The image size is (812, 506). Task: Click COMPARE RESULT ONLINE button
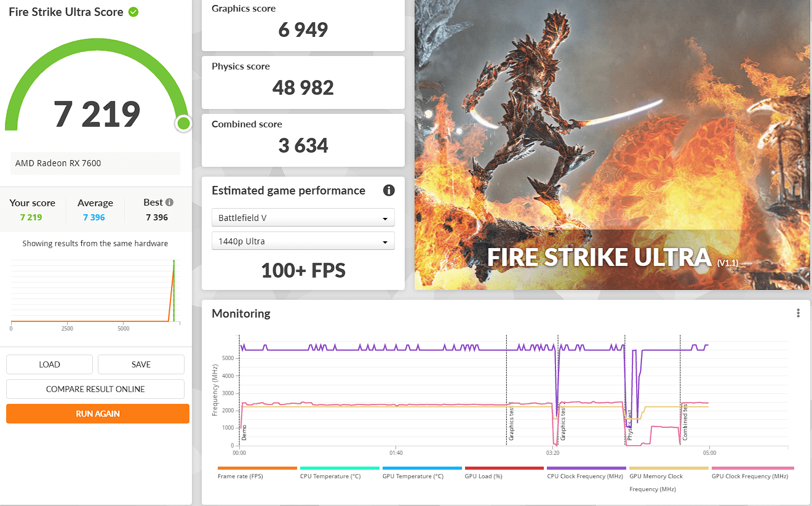[x=95, y=389]
